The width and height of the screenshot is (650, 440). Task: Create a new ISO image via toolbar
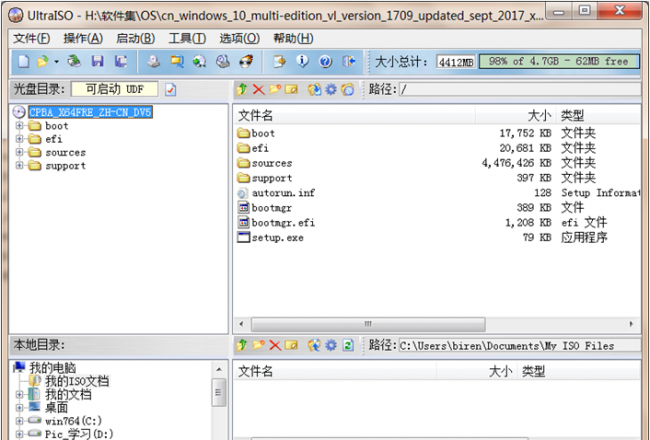tap(24, 61)
